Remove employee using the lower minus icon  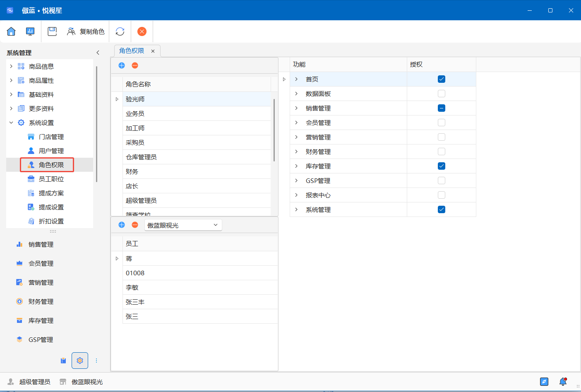135,225
